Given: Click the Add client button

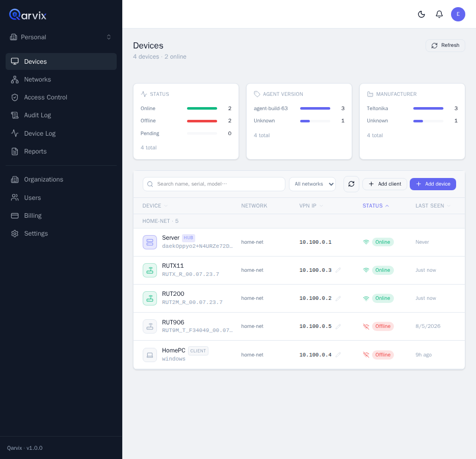Looking at the screenshot, I should point(384,184).
